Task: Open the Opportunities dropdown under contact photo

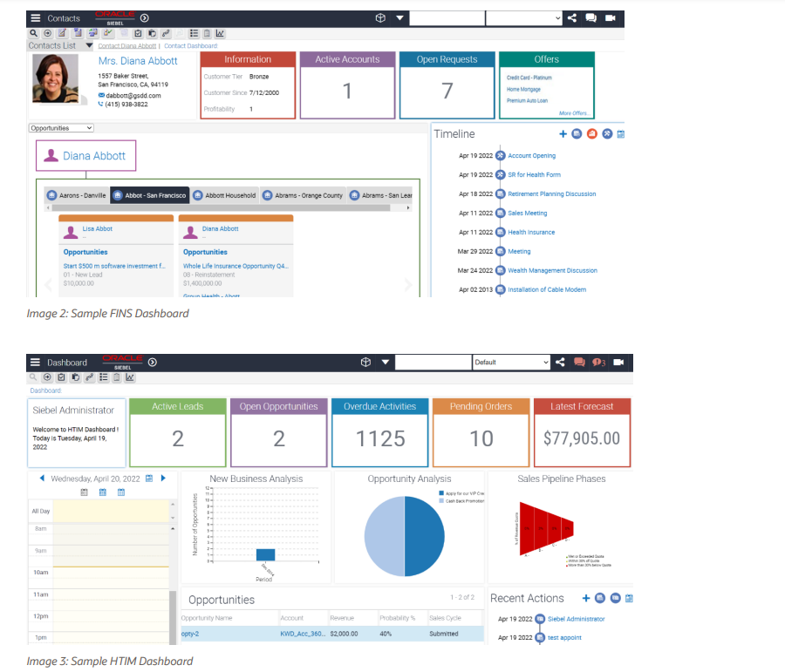Action: click(x=61, y=128)
